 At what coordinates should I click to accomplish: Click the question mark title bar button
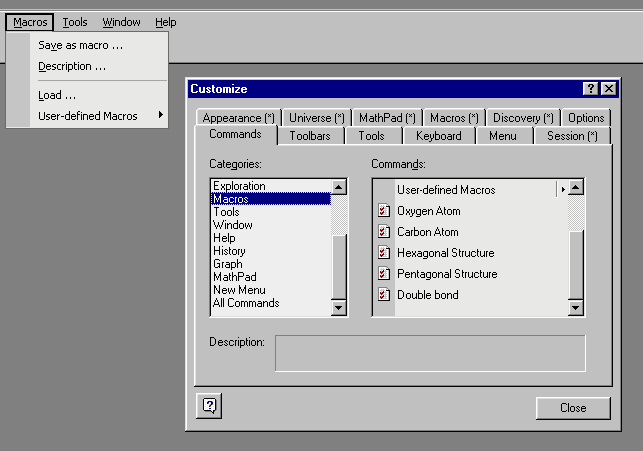pyautogui.click(x=591, y=89)
